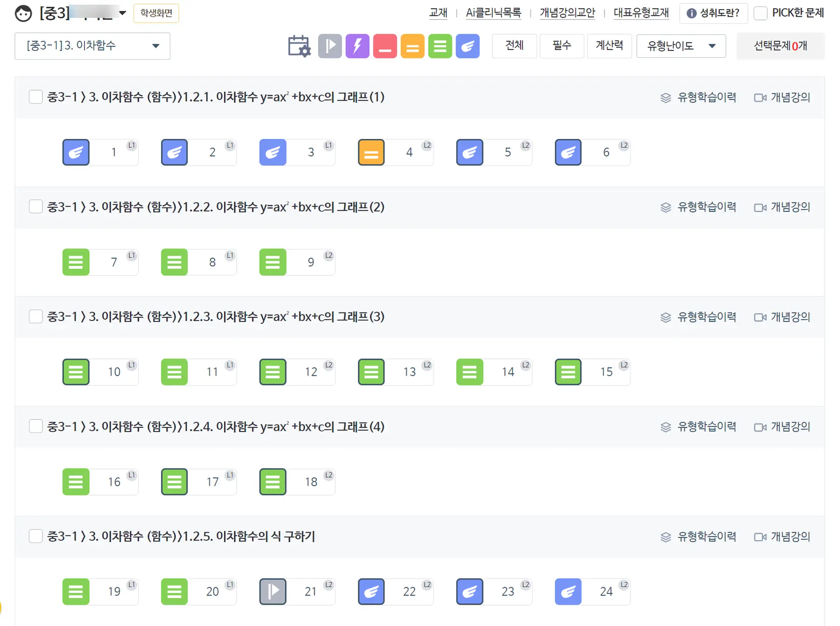Click the blue wing filter icon in toolbar
840x626 pixels.
(468, 46)
